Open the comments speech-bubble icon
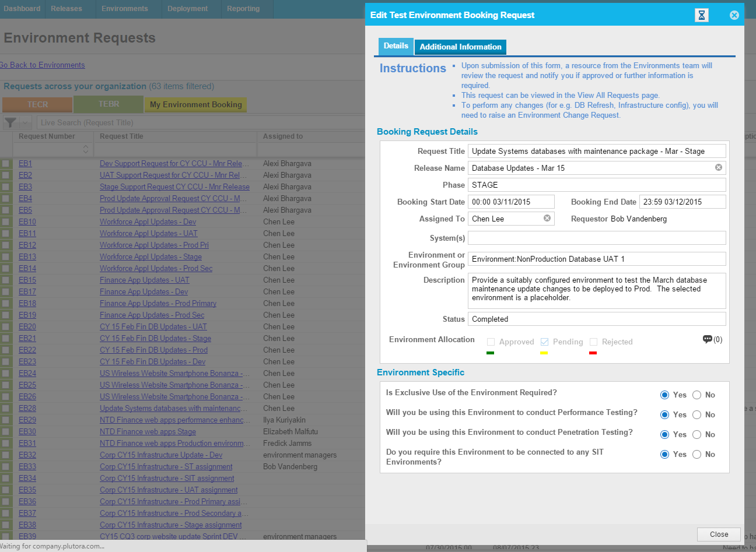Image resolution: width=756 pixels, height=552 pixels. pos(708,339)
